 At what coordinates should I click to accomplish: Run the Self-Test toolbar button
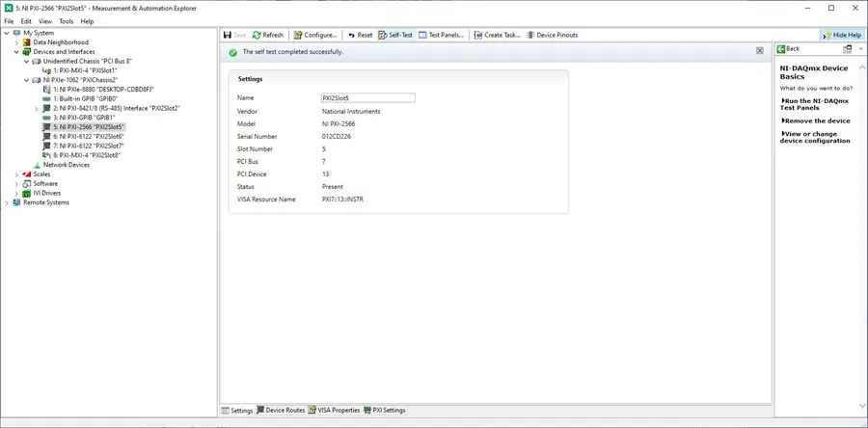(x=395, y=35)
